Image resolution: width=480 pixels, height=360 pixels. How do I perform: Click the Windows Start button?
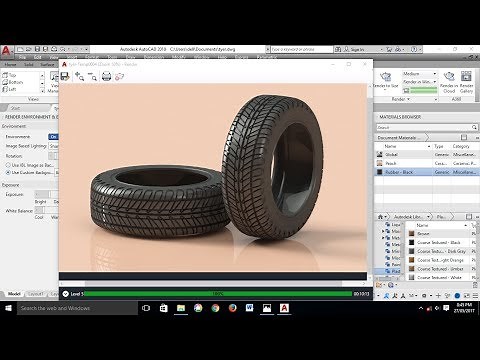8,308
